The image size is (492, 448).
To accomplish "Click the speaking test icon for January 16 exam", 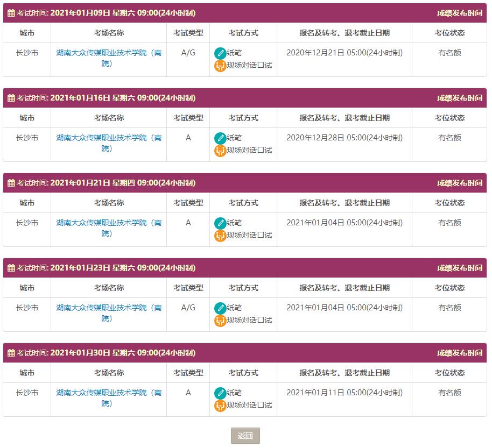I will tap(220, 151).
